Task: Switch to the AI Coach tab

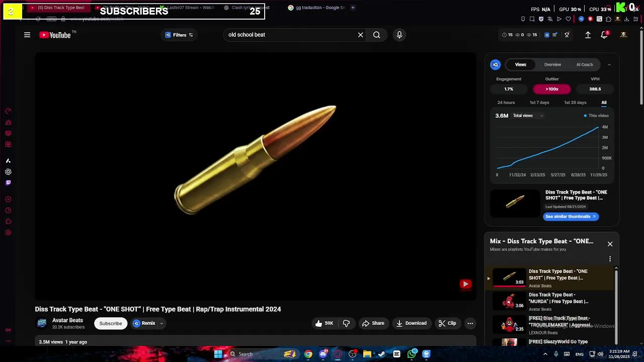Action: (585, 64)
